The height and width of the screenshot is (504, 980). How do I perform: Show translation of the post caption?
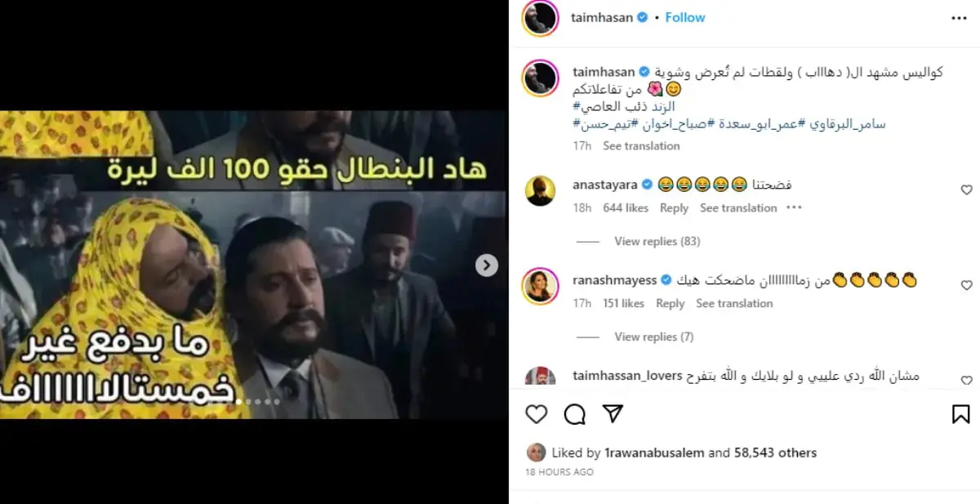641,145
